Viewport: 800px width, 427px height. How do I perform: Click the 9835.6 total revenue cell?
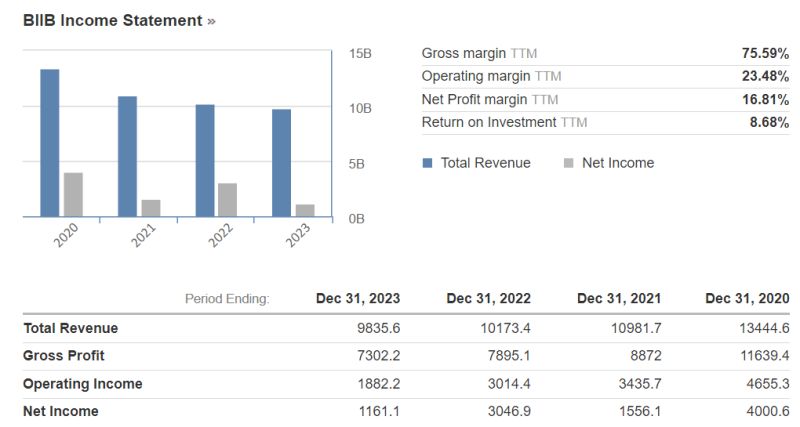point(379,328)
